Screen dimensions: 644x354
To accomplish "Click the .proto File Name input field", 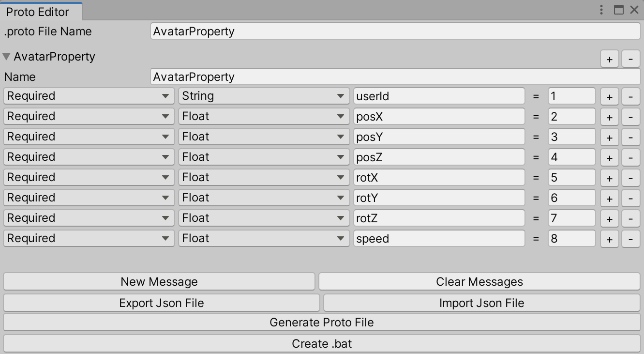I will pyautogui.click(x=395, y=31).
